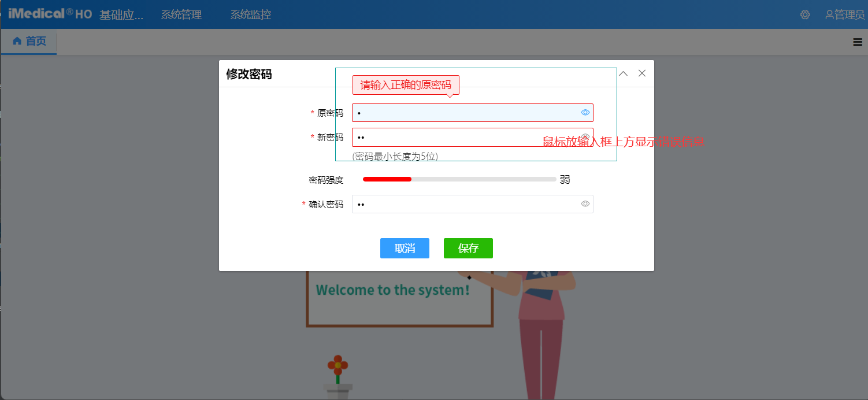The image size is (868, 400).
Task: Open the 系统管理 menu
Action: (181, 14)
